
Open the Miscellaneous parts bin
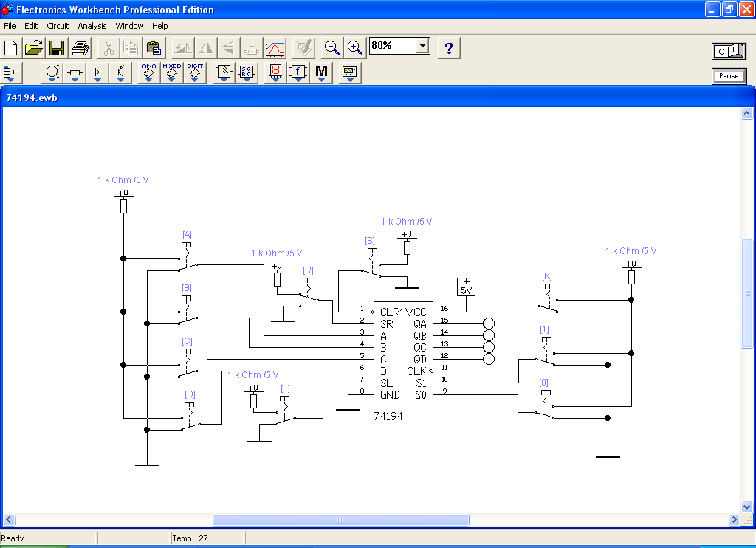pyautogui.click(x=321, y=73)
